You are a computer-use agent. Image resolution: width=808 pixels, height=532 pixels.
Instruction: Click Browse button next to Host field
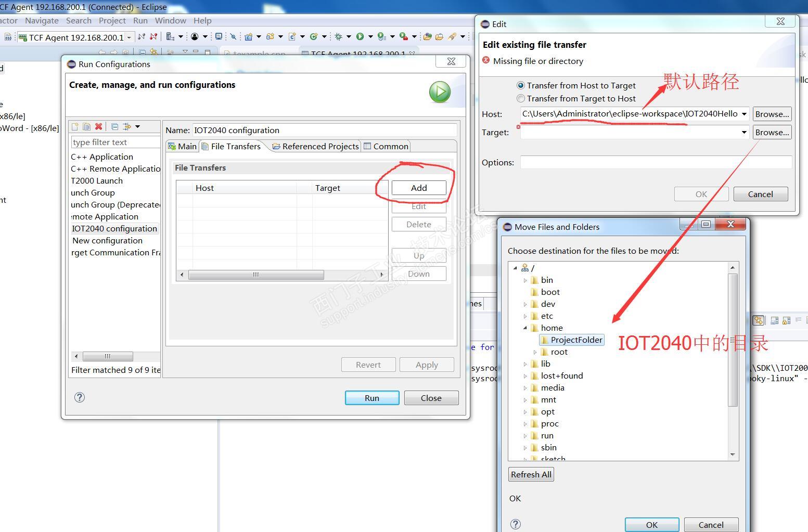[x=772, y=114]
